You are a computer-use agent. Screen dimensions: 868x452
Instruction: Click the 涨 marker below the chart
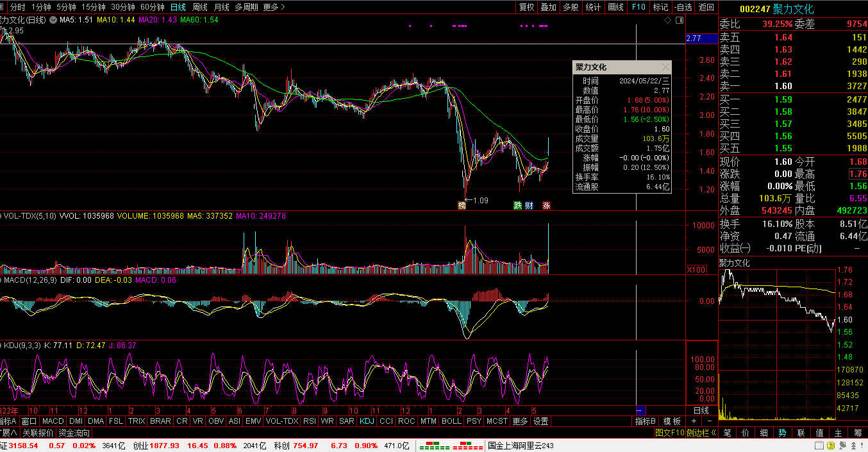point(546,206)
